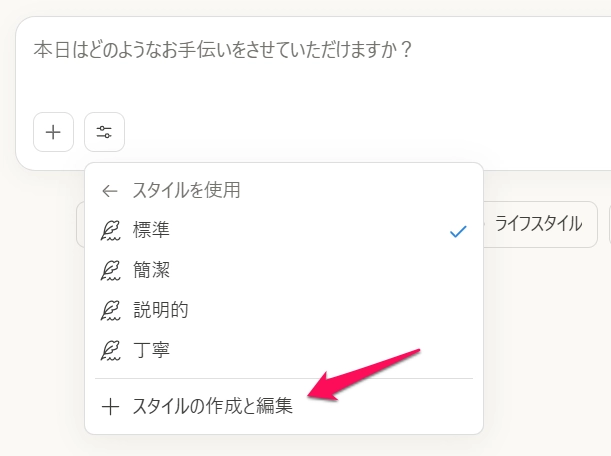Click the quill icon beside 標準
Viewport: 611px width, 456px height.
click(x=110, y=230)
